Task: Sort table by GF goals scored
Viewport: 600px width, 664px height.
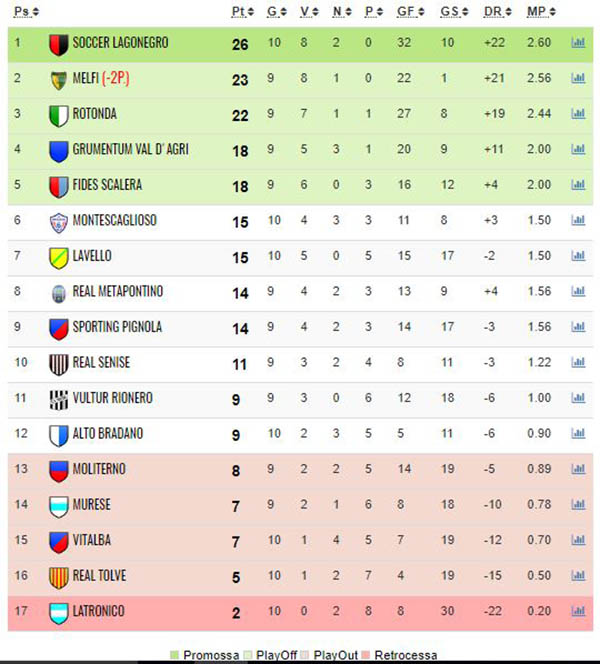Action: tap(410, 11)
